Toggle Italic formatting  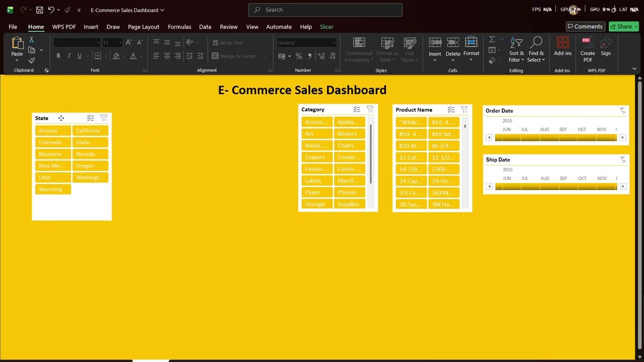click(69, 56)
